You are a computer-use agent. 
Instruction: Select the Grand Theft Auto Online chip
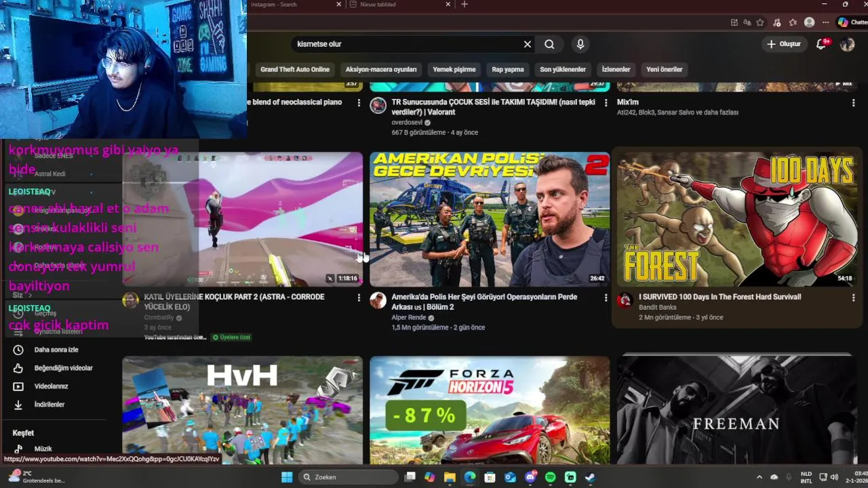[x=295, y=69]
